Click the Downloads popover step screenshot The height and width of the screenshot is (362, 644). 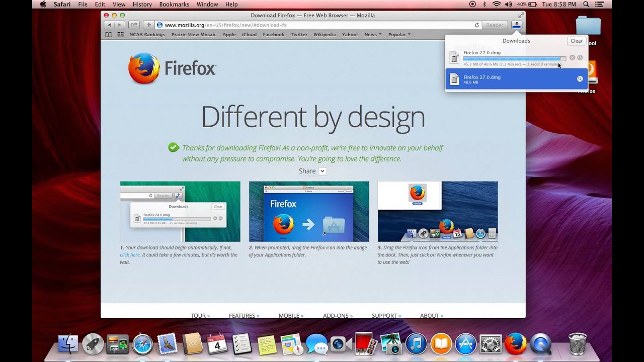(180, 212)
